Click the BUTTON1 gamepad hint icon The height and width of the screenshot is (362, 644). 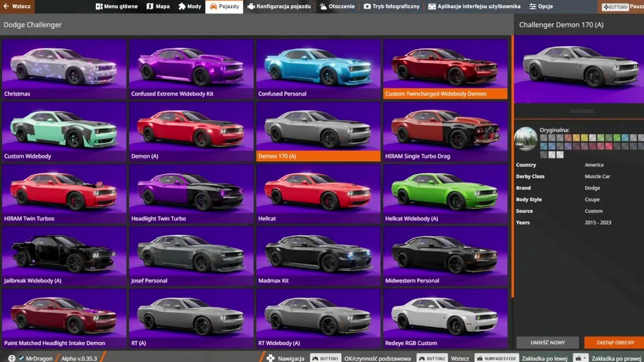(x=325, y=358)
